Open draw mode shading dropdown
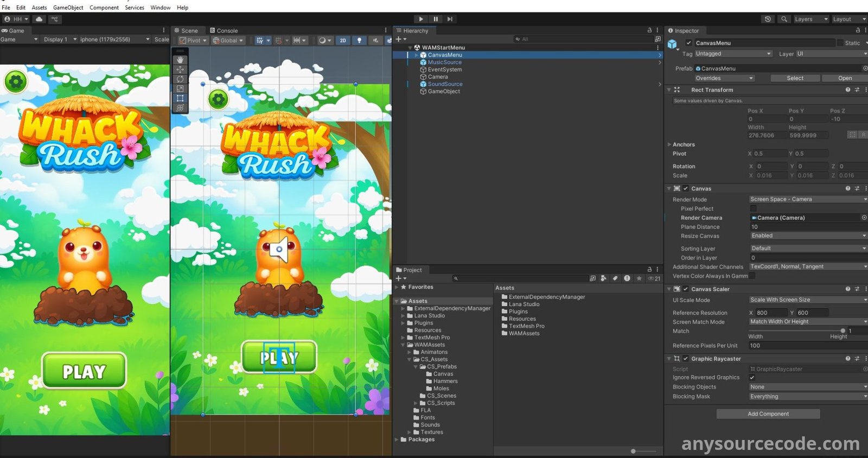Screen dimensions: 868x458 (325, 40)
